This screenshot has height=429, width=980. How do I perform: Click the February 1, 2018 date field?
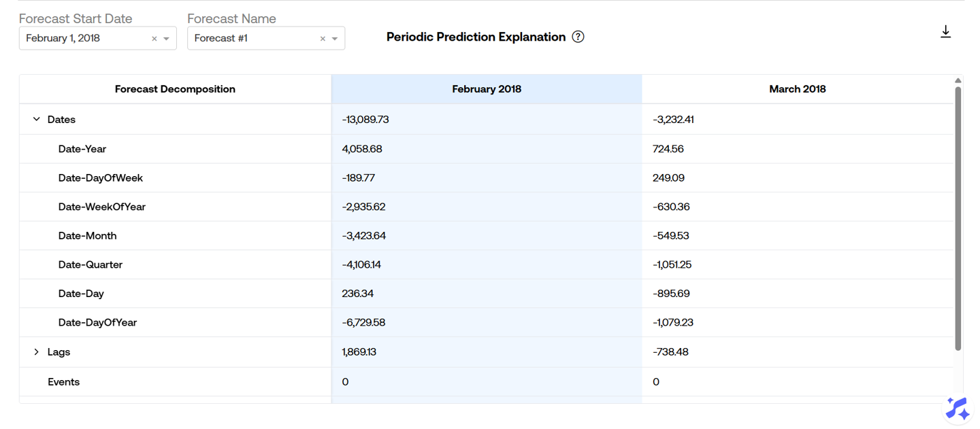(82, 39)
